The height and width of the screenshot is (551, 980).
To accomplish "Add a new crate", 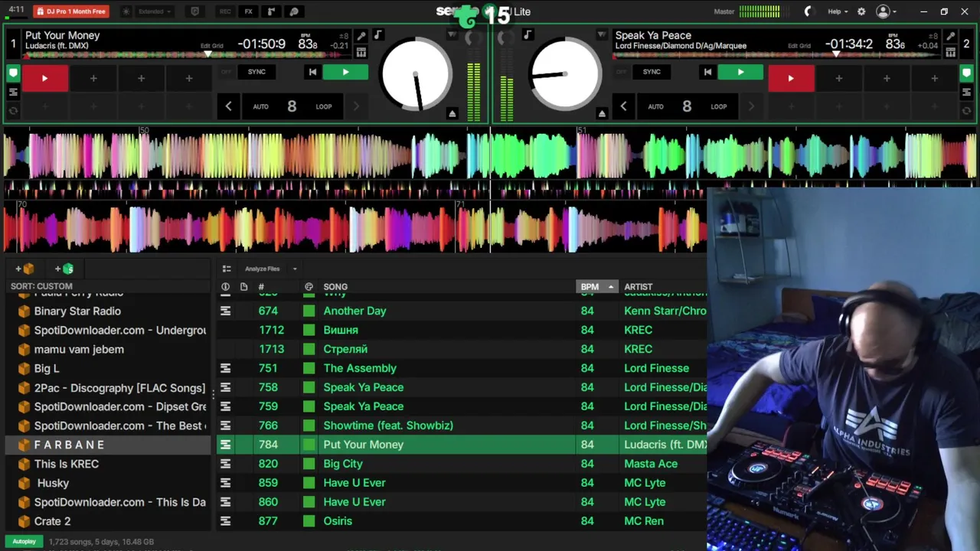I will tap(24, 269).
